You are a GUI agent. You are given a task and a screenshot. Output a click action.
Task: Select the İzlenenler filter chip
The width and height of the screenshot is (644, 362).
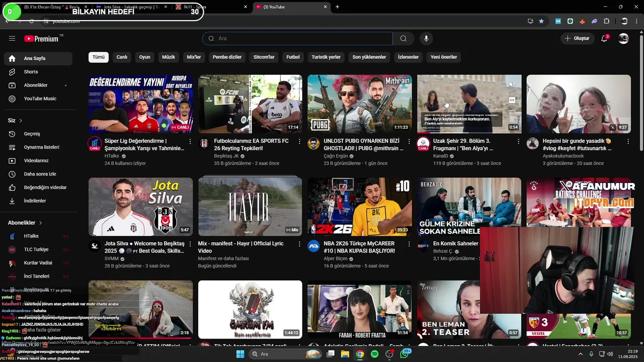pos(409,57)
